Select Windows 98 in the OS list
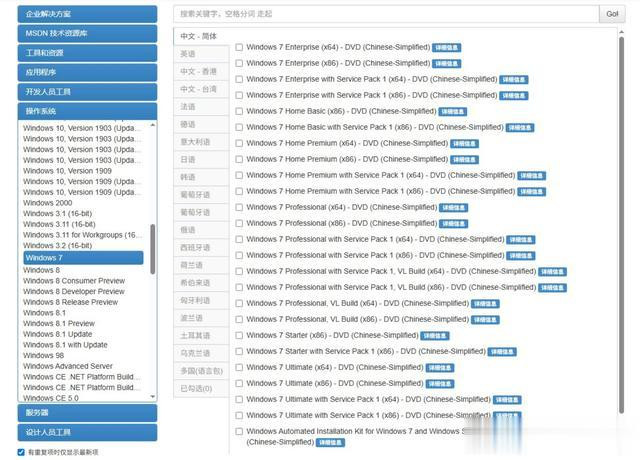 pos(44,356)
